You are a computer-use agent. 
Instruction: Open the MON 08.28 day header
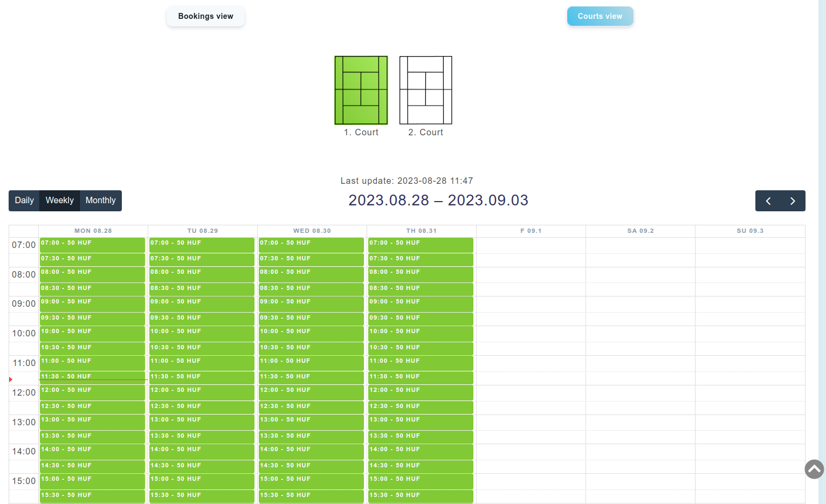(x=93, y=231)
